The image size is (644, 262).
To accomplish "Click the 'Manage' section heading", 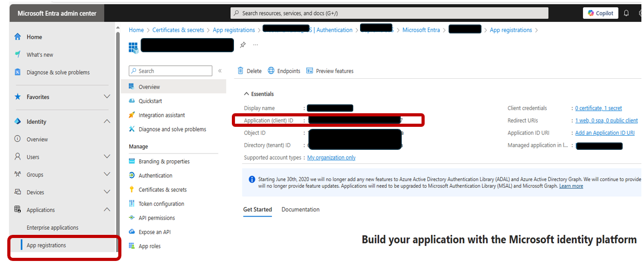I will pos(139,147).
